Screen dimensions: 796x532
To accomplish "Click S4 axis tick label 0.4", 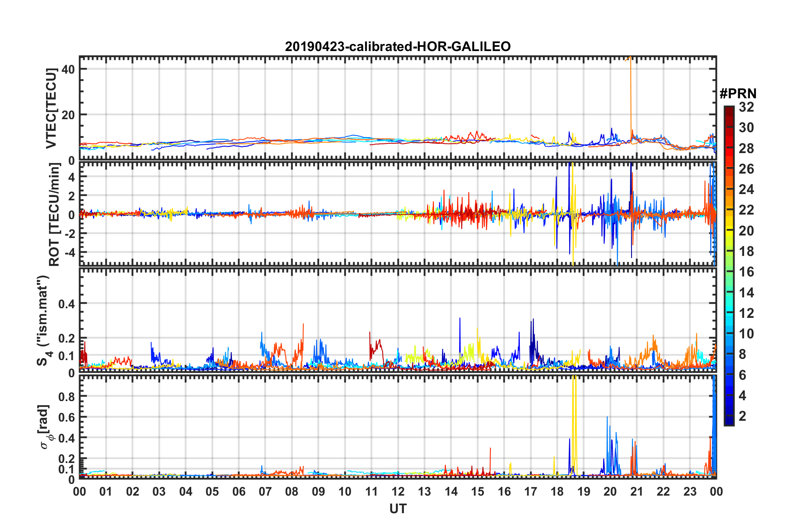I will click(x=67, y=304).
